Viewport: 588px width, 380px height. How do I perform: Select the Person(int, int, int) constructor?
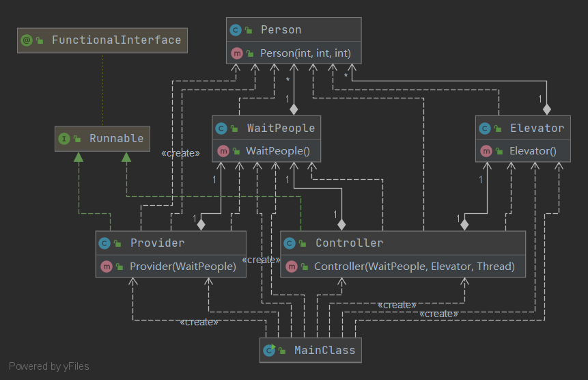306,53
